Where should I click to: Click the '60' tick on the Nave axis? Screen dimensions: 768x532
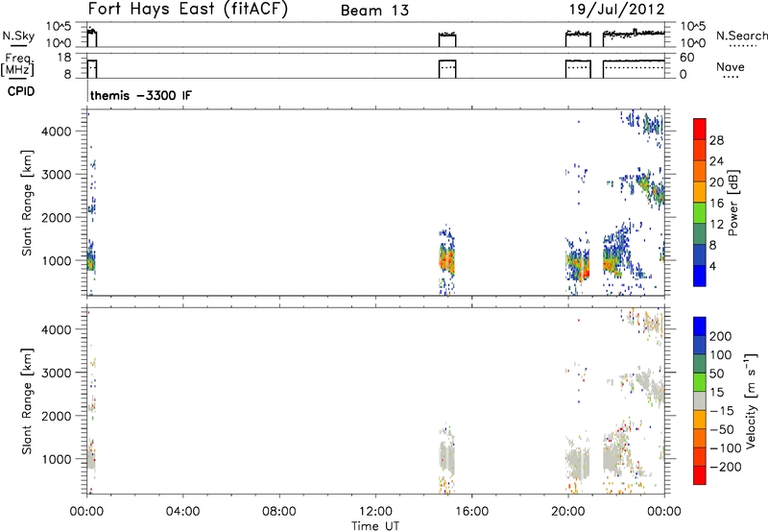tap(686, 58)
